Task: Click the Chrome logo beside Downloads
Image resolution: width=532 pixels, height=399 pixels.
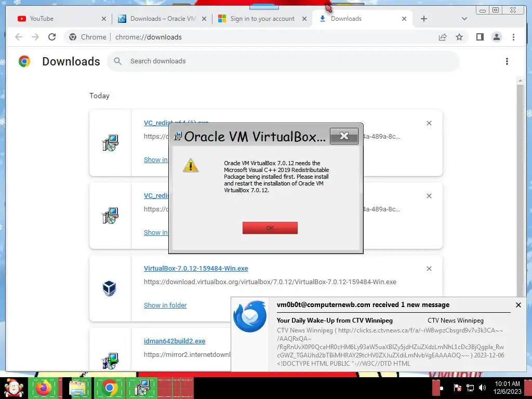Action: pos(24,61)
